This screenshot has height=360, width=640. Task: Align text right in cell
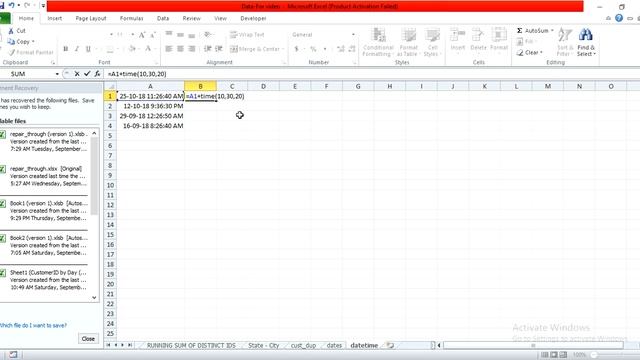(191, 49)
